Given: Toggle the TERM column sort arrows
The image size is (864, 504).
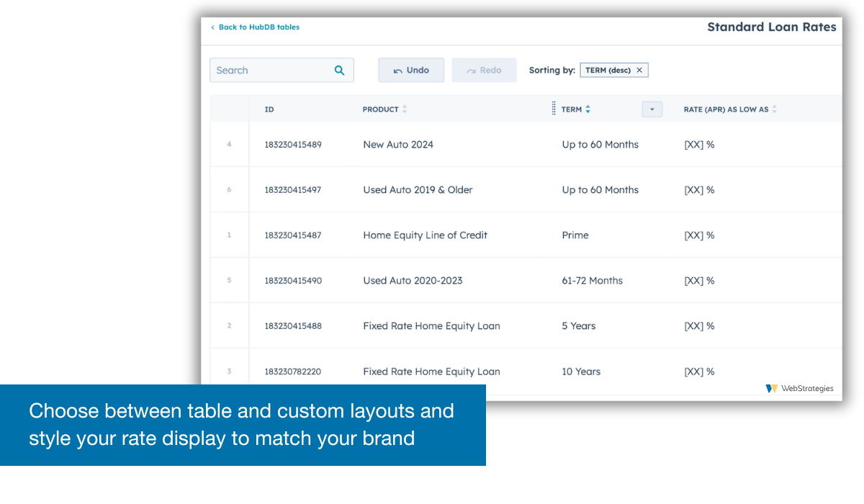Looking at the screenshot, I should pos(588,109).
